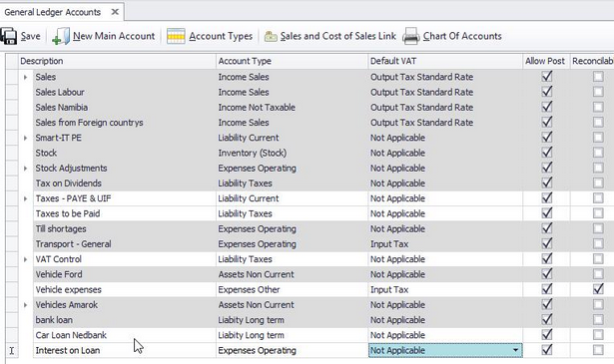
Task: Sort by Description column header
Action: point(117,61)
